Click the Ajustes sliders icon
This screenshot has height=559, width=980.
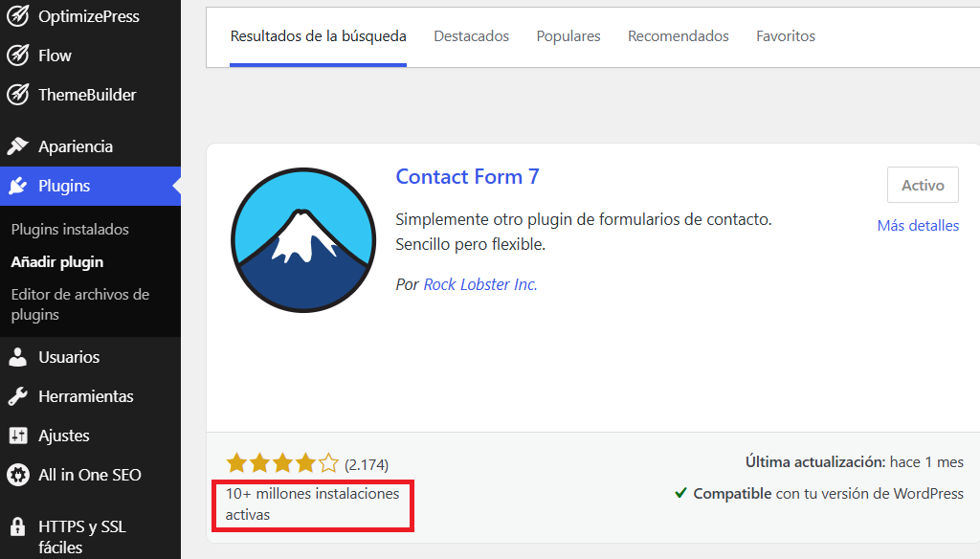[18, 436]
